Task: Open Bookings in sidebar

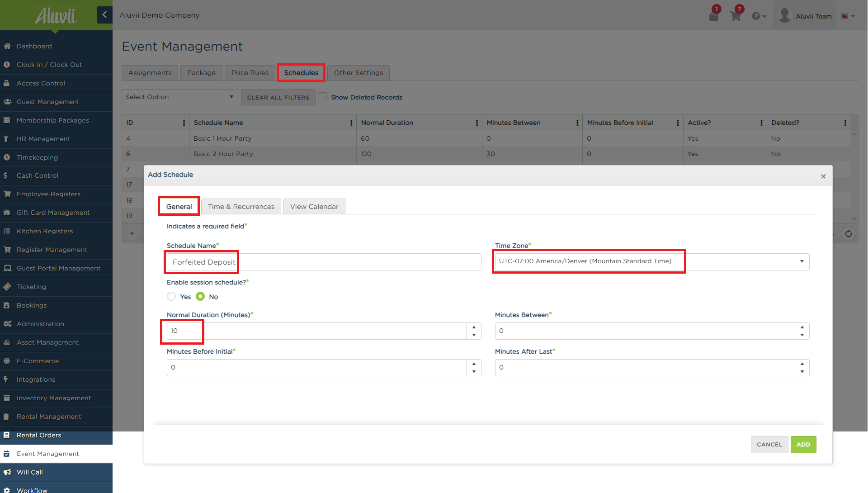Action: pyautogui.click(x=56, y=305)
